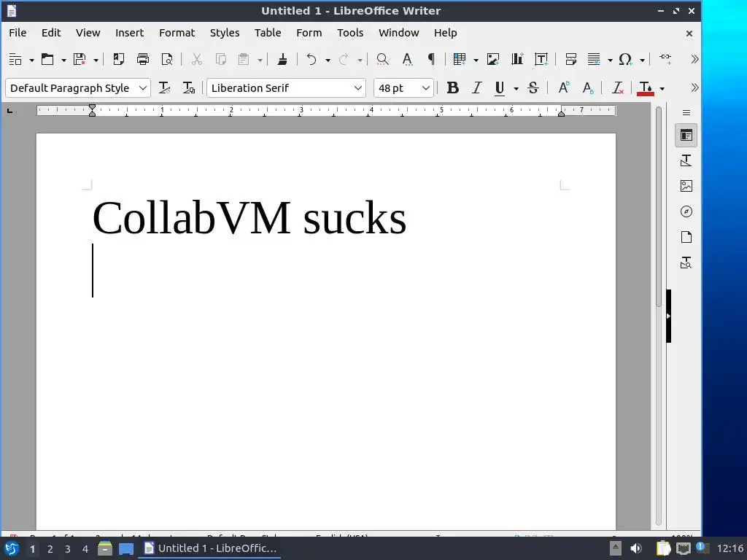Open the Save dropdown arrow

(96, 60)
